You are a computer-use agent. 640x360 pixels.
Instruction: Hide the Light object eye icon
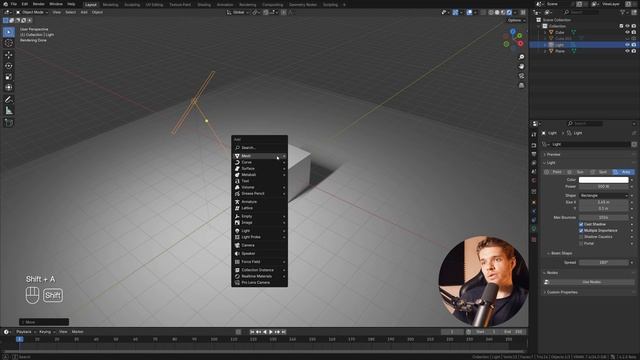click(x=627, y=45)
